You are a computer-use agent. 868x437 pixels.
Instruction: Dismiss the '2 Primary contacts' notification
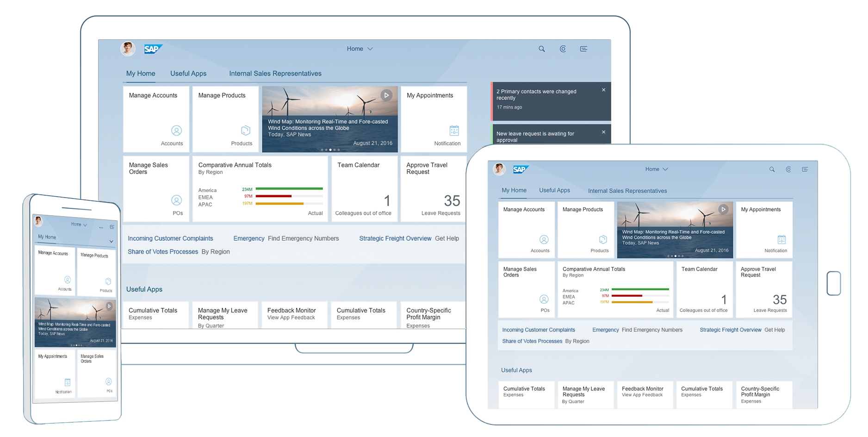tap(603, 89)
